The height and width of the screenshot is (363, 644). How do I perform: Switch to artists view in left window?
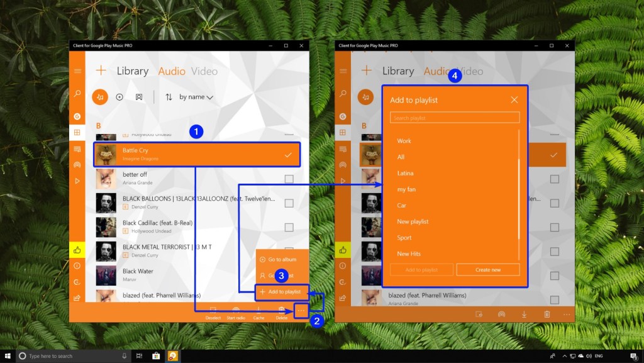(x=139, y=97)
